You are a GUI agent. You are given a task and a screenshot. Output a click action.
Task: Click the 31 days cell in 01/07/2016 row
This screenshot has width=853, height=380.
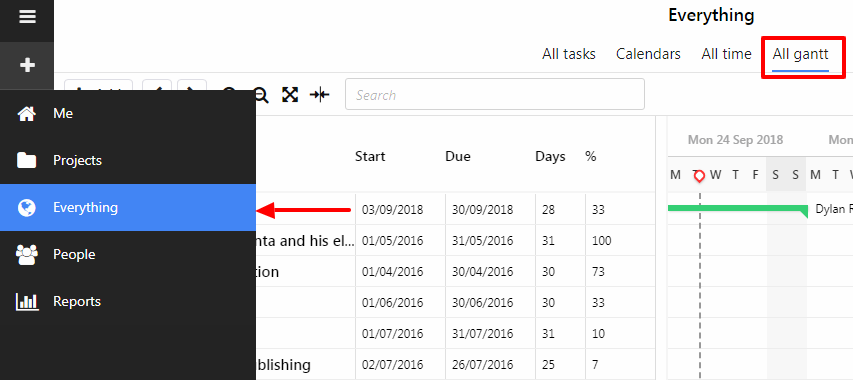tap(548, 334)
